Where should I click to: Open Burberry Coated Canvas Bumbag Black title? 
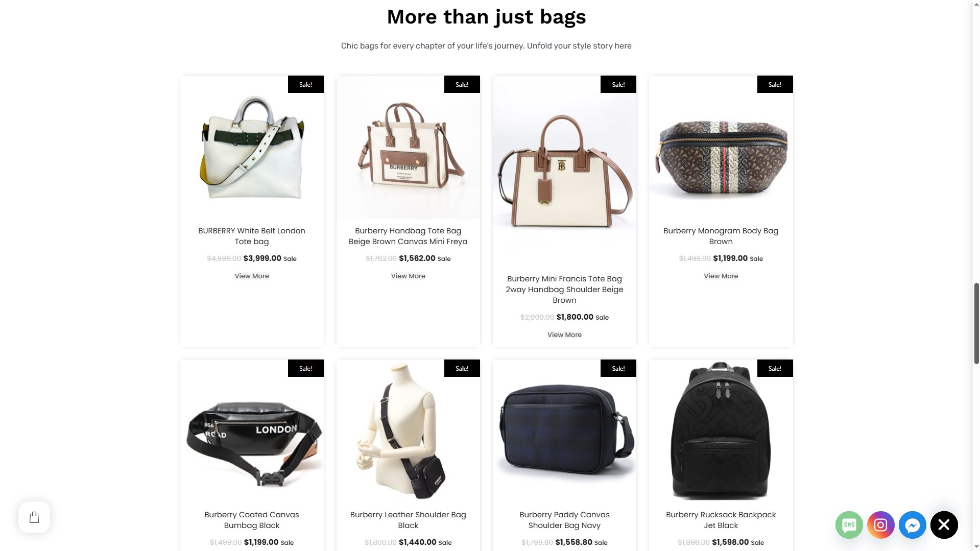[x=252, y=520]
